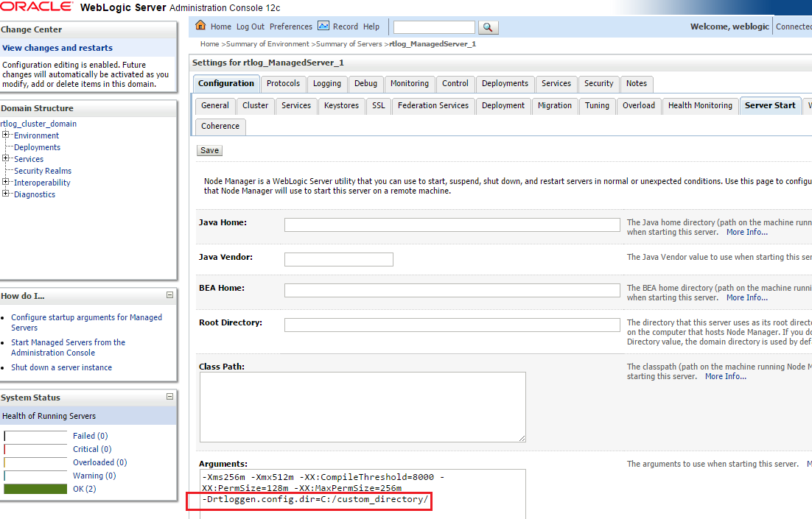Expand the Services tree node

click(6, 158)
